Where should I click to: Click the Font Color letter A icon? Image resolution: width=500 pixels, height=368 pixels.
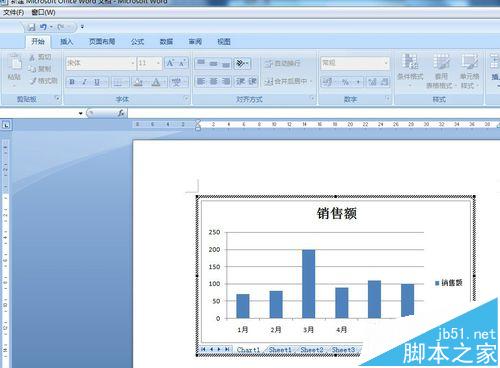point(156,82)
